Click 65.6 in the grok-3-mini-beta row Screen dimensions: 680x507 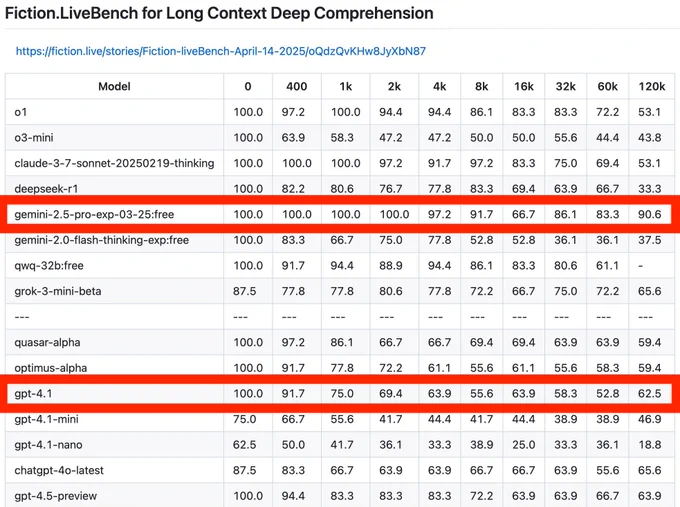[x=649, y=291]
